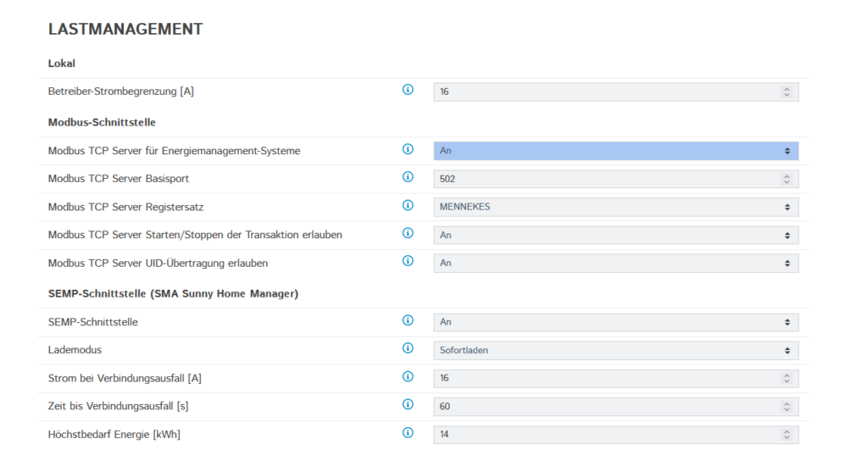Click info icon beside SEMP-Schnittstelle
The width and height of the screenshot is (868, 461).
[x=408, y=320]
